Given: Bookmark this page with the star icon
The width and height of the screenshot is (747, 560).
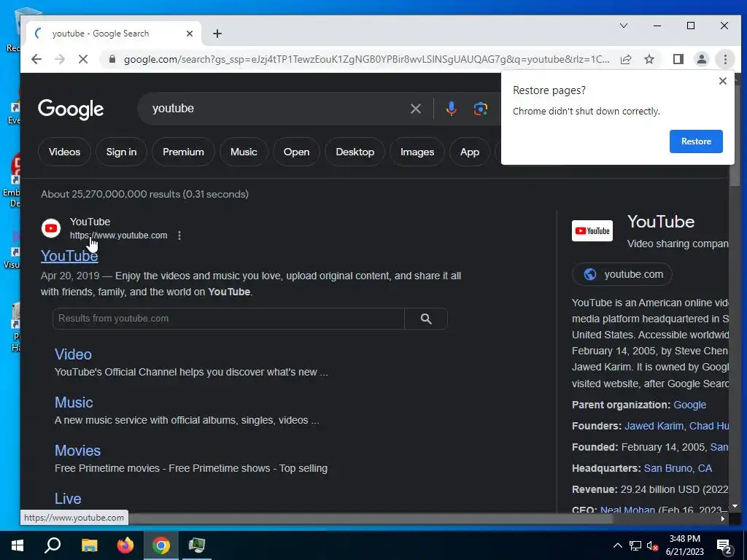Looking at the screenshot, I should 649,59.
